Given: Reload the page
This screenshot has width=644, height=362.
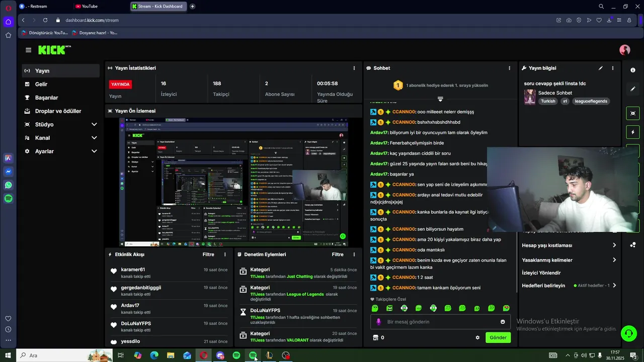Looking at the screenshot, I should point(45,20).
